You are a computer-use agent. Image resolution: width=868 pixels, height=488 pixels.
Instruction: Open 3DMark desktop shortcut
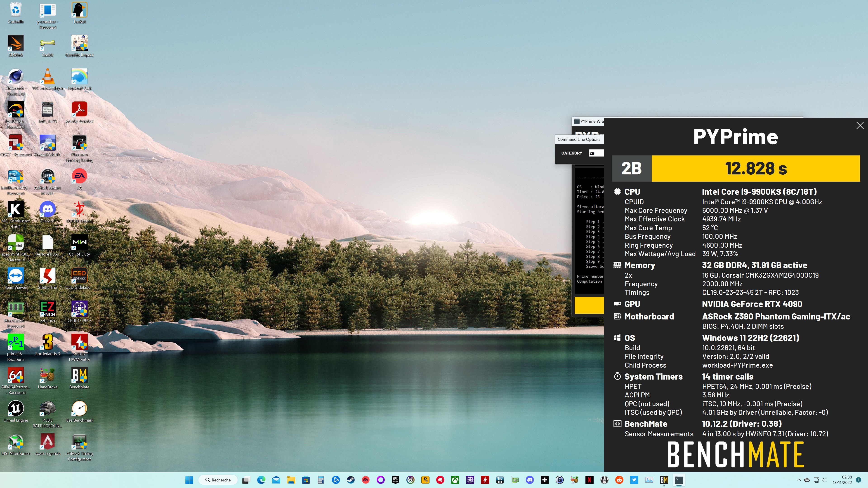coord(16,46)
